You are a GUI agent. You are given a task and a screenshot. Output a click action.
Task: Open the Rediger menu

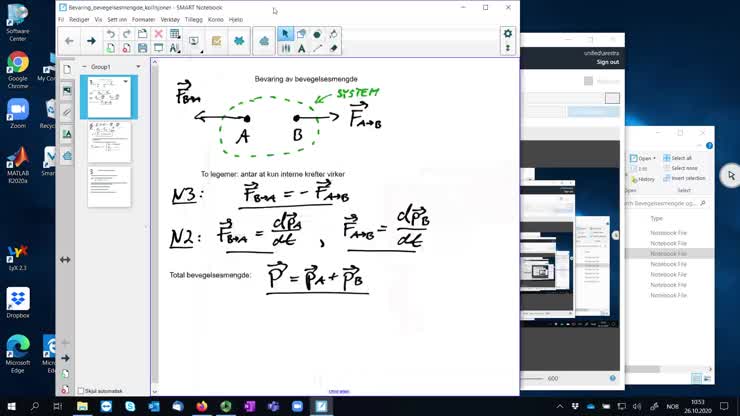(x=79, y=19)
